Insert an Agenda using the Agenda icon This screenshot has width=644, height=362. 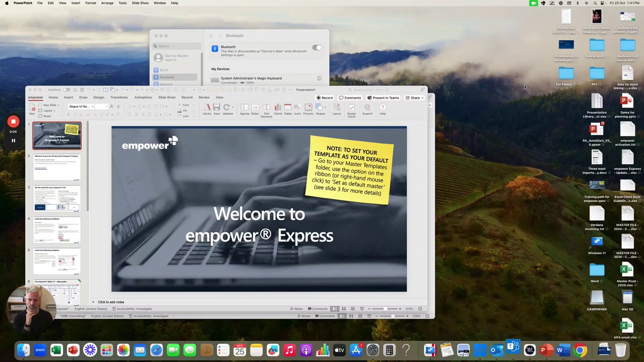click(x=245, y=108)
